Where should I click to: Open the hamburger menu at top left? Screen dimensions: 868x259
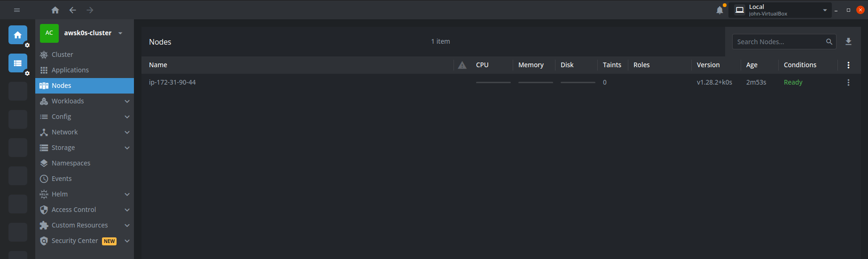point(17,10)
